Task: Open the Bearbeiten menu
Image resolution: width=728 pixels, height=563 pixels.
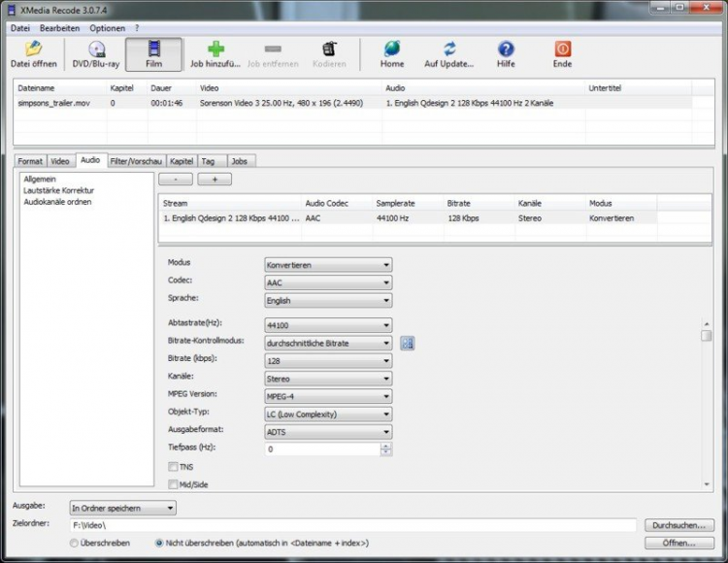Action: click(x=60, y=28)
